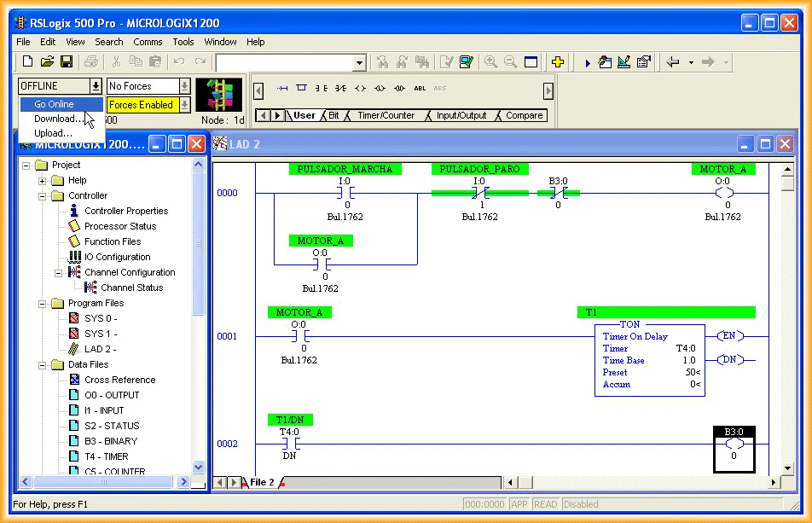Expand the Help folder in project tree
The image size is (812, 523).
point(42,180)
